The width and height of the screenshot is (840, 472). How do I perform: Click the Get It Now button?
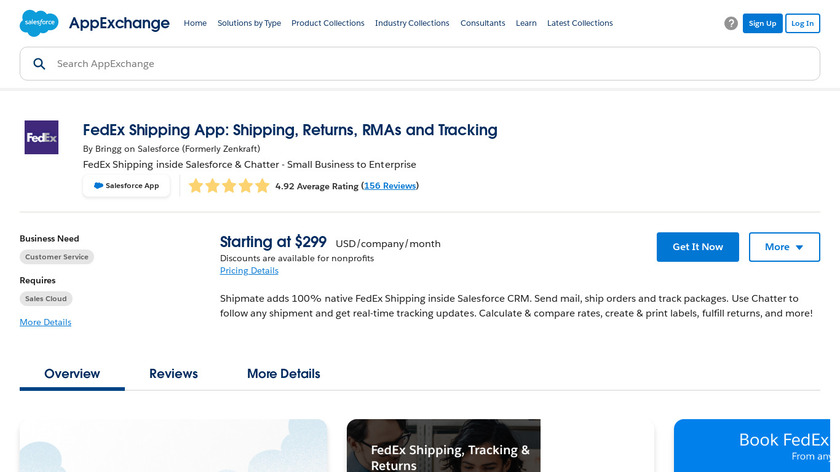coord(697,247)
